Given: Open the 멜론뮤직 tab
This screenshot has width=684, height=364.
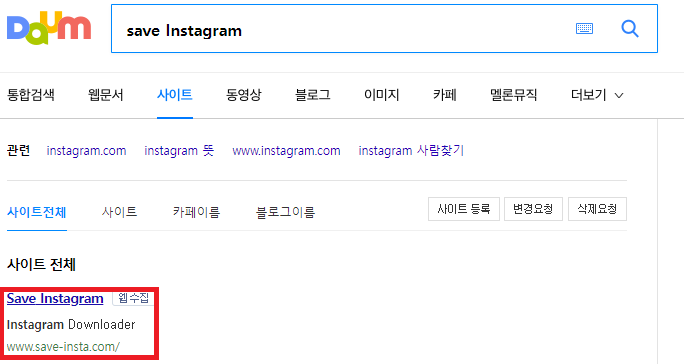Looking at the screenshot, I should (513, 95).
